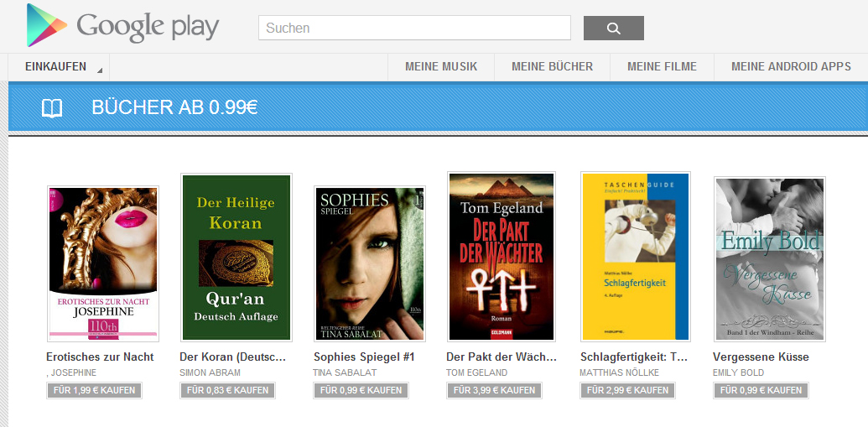Screen dimensions: 868x427
Task: Open the Meine Android Apps tab
Action: tap(791, 67)
